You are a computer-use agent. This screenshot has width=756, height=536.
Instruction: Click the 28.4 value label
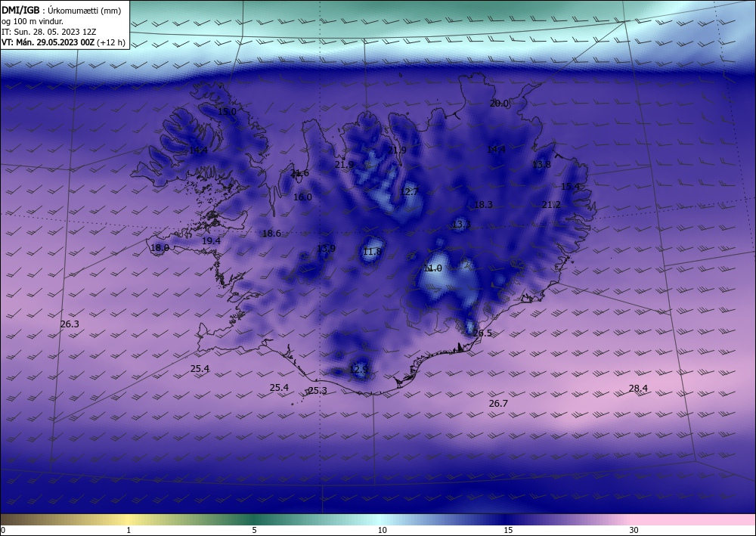click(638, 388)
